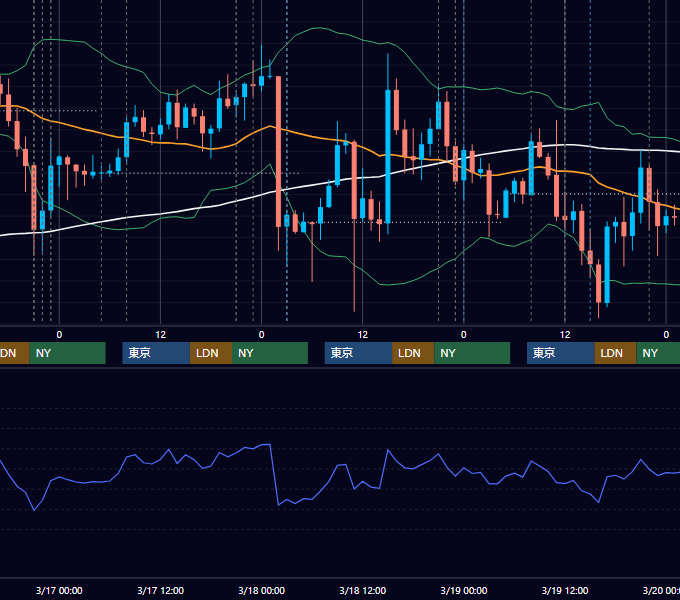The height and width of the screenshot is (600, 680).
Task: Click the 3/19 12:00 date label
Action: pos(565,590)
